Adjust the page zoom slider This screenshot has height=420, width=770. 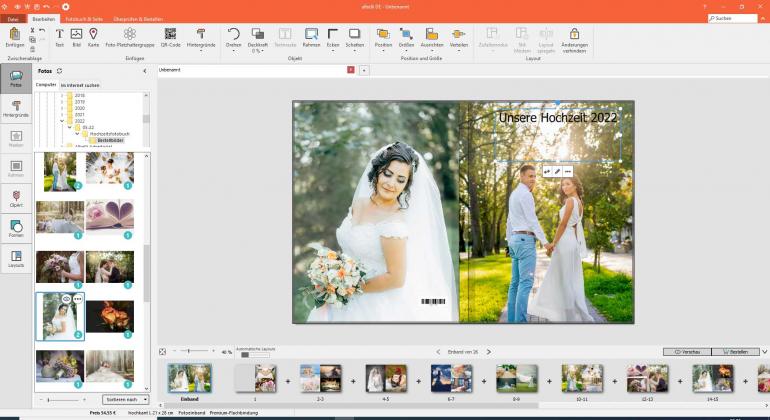[x=188, y=351]
